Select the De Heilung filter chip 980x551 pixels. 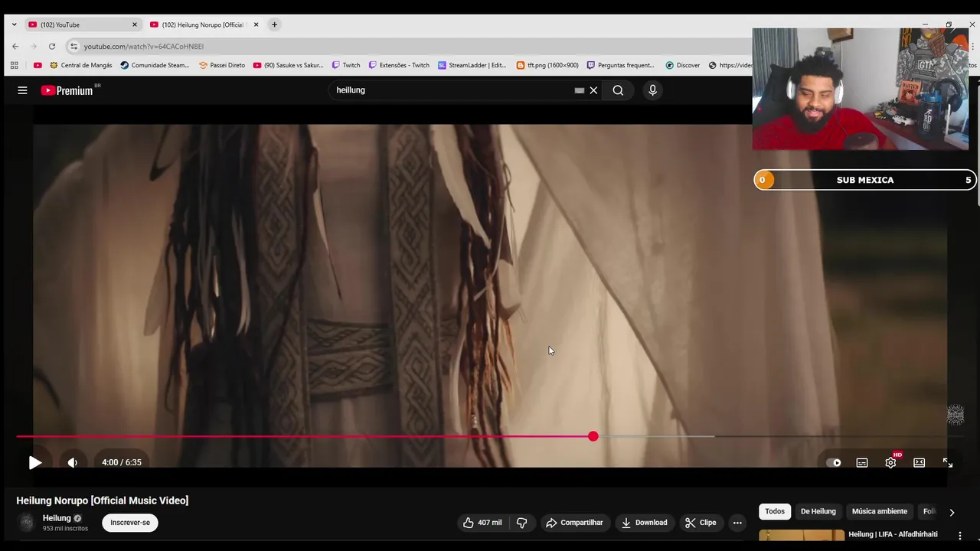click(x=818, y=511)
